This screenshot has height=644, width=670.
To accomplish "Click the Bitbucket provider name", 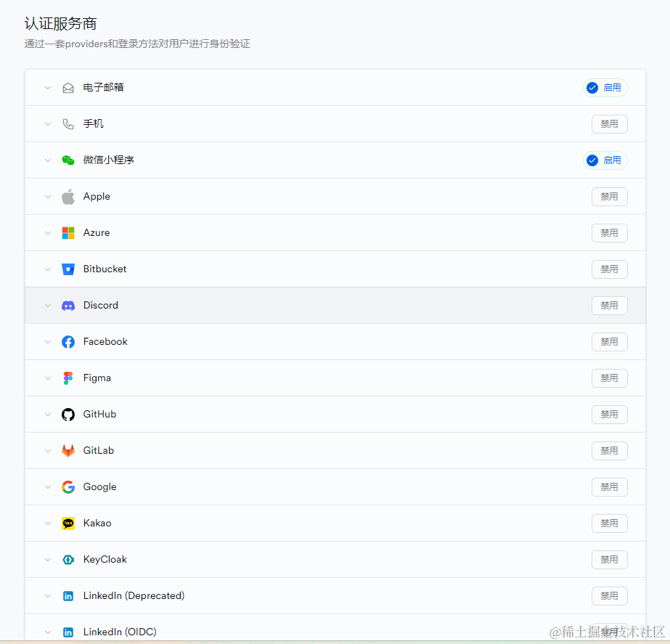I will pyautogui.click(x=105, y=269).
